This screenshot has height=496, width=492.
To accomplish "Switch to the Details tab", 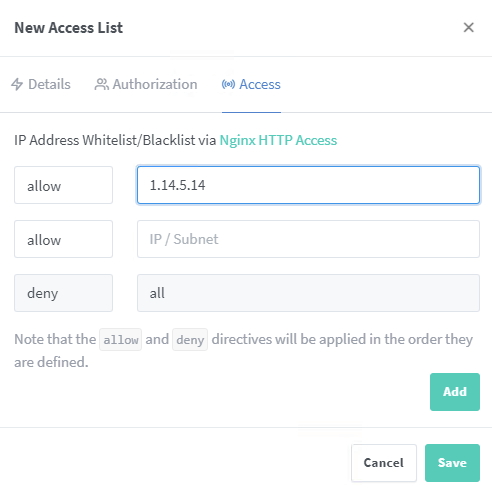I will pos(41,84).
